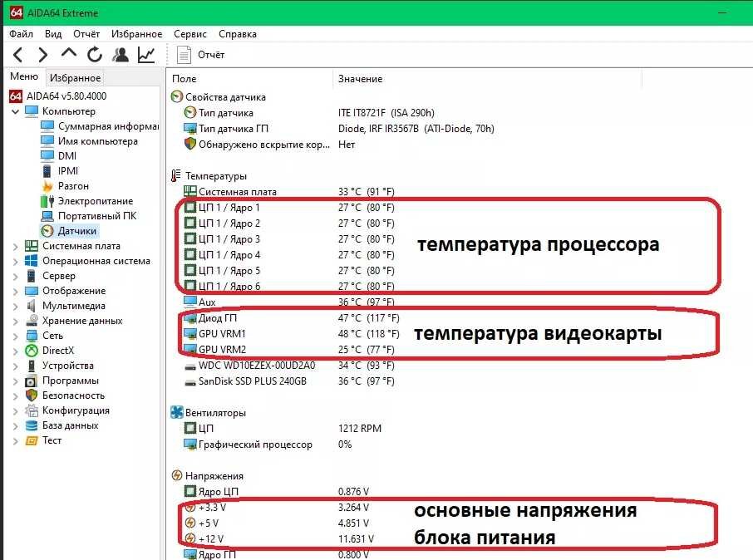
Task: Expand the Сервер tree node
Action: pyautogui.click(x=15, y=276)
